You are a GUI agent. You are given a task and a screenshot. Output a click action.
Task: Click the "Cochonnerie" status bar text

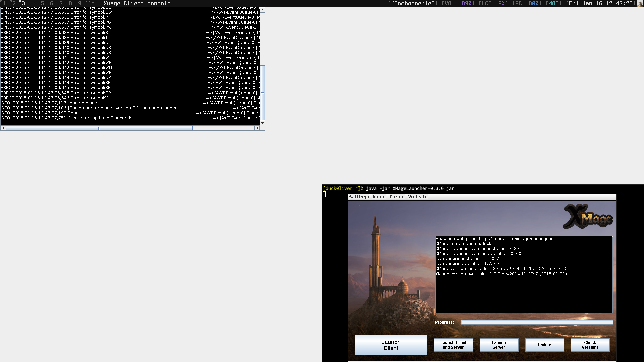coord(413,3)
